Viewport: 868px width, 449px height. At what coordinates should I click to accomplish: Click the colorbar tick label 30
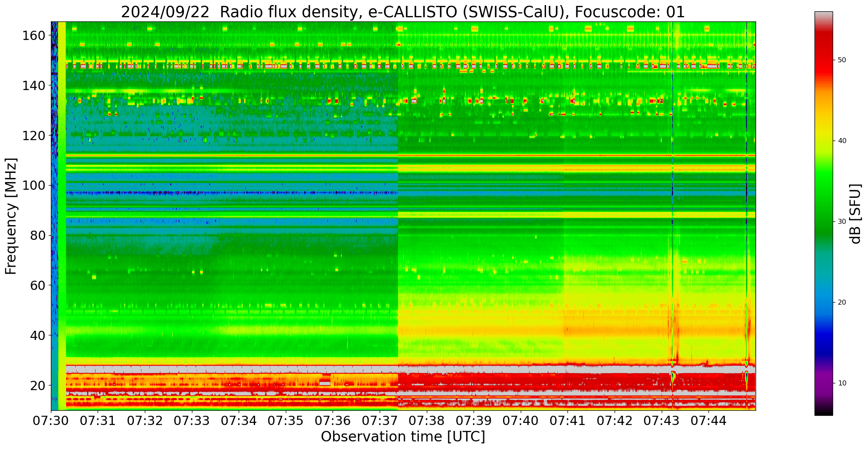click(842, 221)
